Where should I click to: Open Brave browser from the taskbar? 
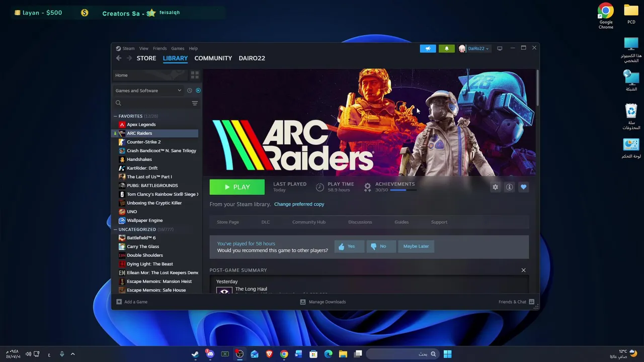point(269,354)
